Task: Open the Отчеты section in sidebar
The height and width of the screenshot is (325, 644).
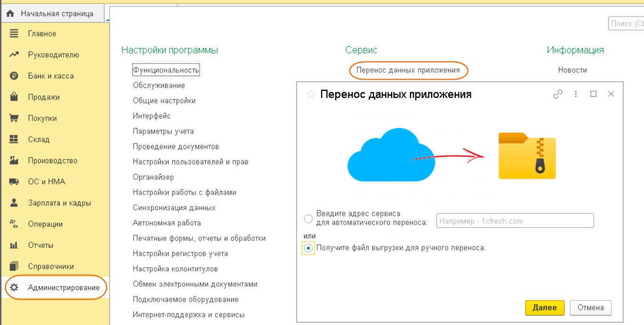Action: (40, 245)
